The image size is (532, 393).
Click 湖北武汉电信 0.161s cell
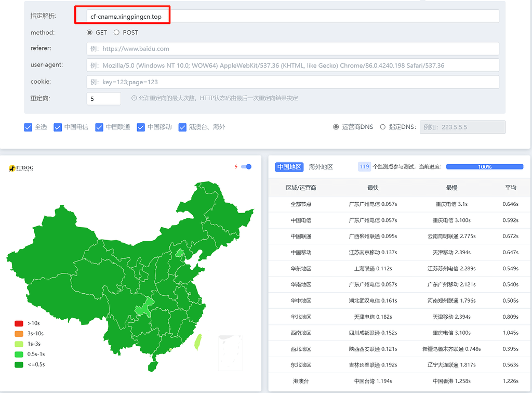[373, 300]
